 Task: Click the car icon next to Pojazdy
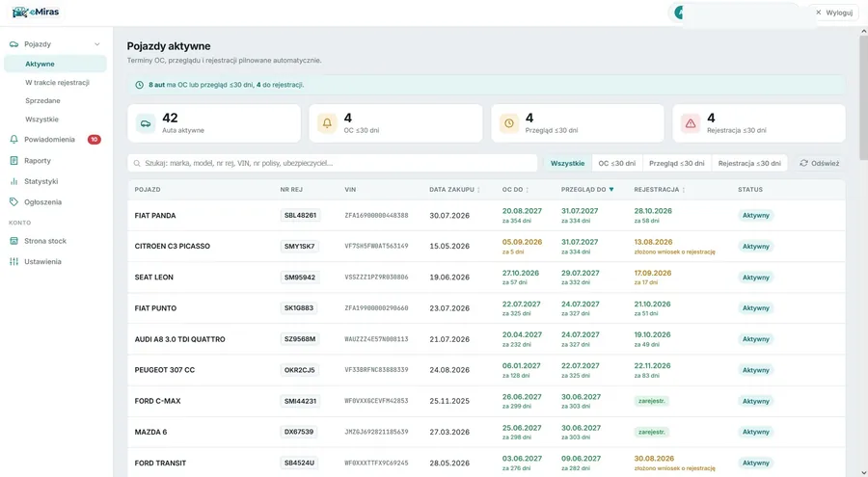14,44
